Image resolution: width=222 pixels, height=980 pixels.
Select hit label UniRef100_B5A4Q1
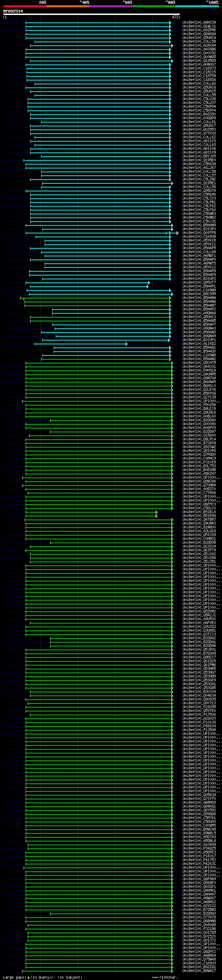tap(199, 347)
